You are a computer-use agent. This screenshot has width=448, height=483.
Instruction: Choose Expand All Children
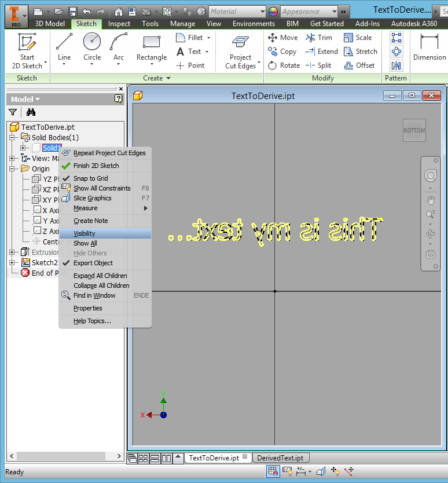[105, 276]
